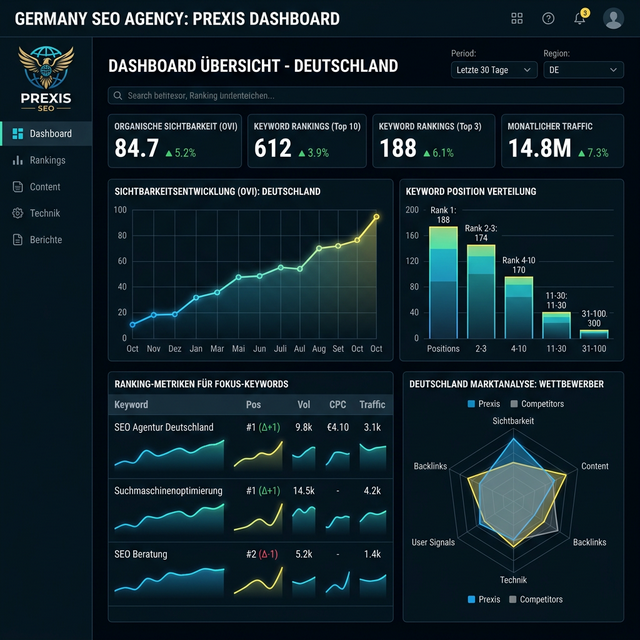Click the Region dropdown chevron arrow
640x640 pixels.
tap(613, 70)
